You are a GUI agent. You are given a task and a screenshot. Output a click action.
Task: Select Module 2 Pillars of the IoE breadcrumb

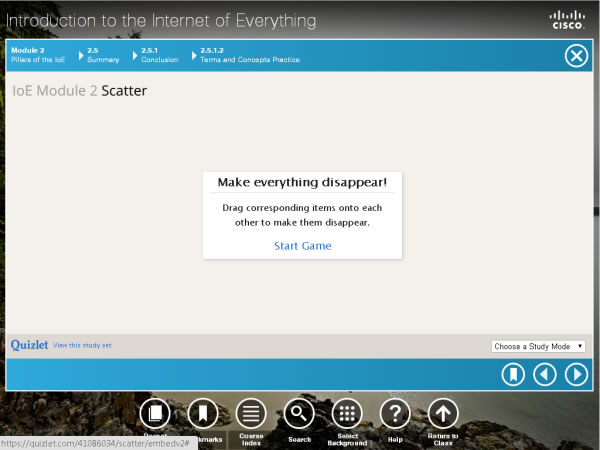(x=38, y=55)
